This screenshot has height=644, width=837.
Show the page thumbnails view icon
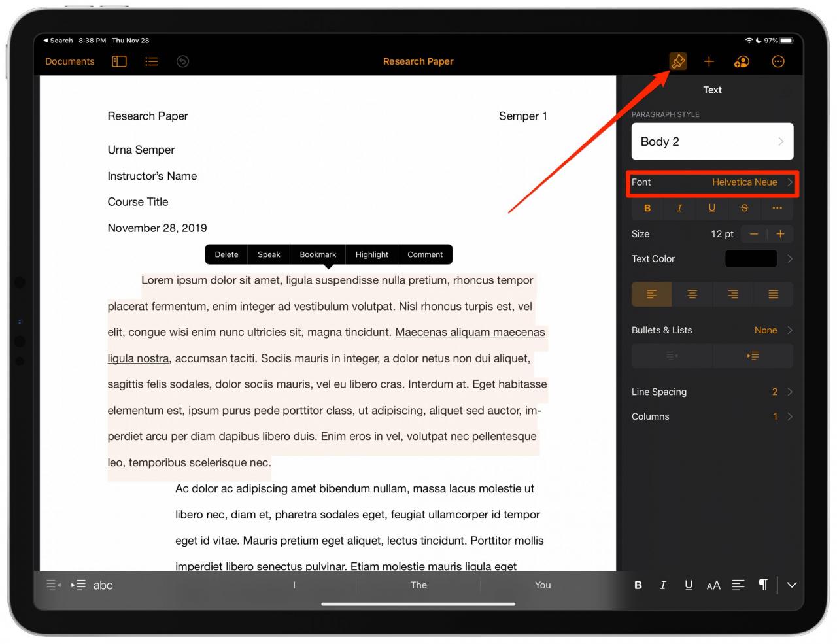pos(119,61)
